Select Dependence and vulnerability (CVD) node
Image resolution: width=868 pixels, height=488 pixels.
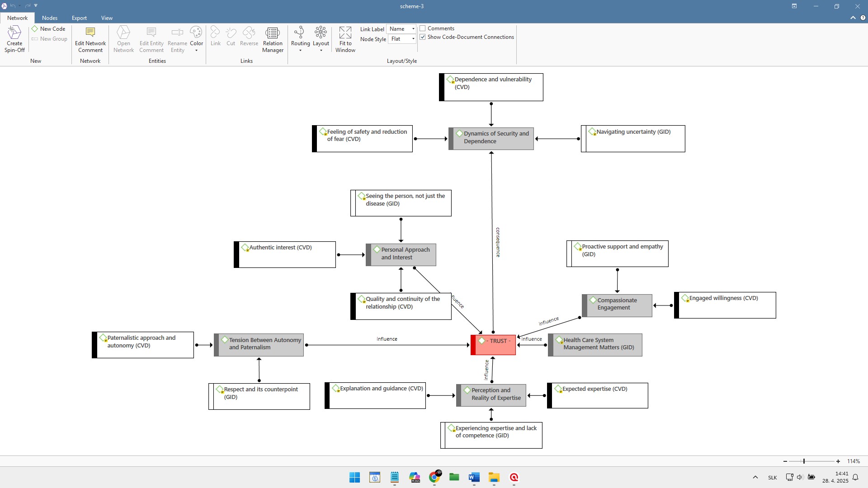tap(491, 87)
